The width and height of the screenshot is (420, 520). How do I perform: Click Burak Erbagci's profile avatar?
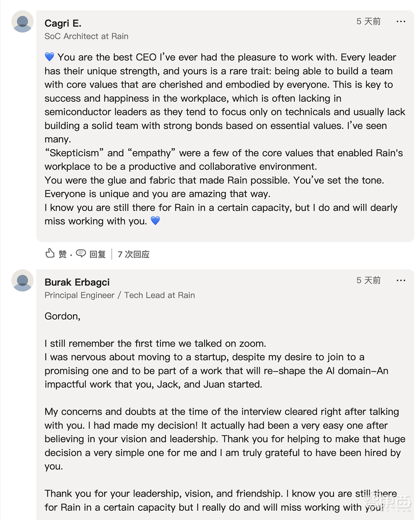coord(22,280)
